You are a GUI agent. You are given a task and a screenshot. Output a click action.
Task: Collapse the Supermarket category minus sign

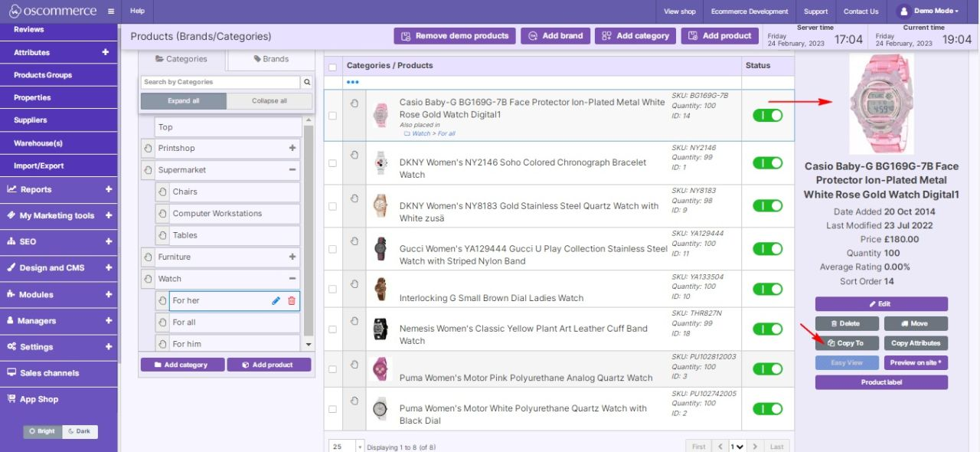(292, 170)
